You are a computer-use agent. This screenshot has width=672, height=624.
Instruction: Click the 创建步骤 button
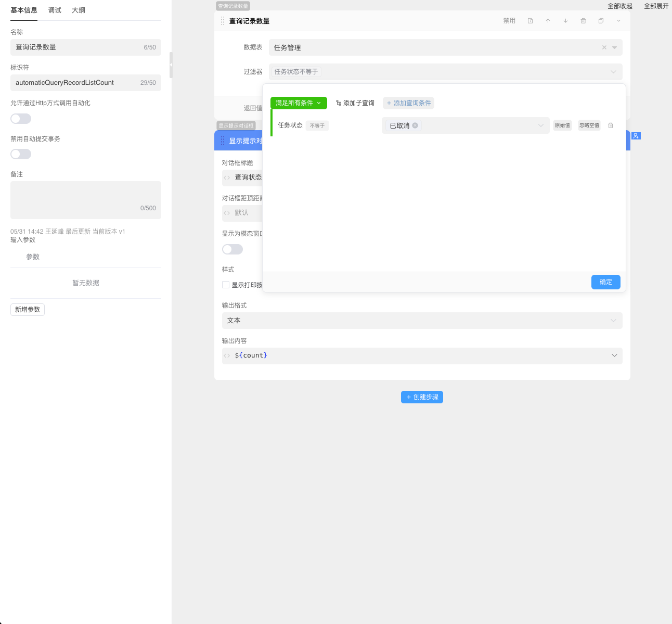(x=422, y=397)
